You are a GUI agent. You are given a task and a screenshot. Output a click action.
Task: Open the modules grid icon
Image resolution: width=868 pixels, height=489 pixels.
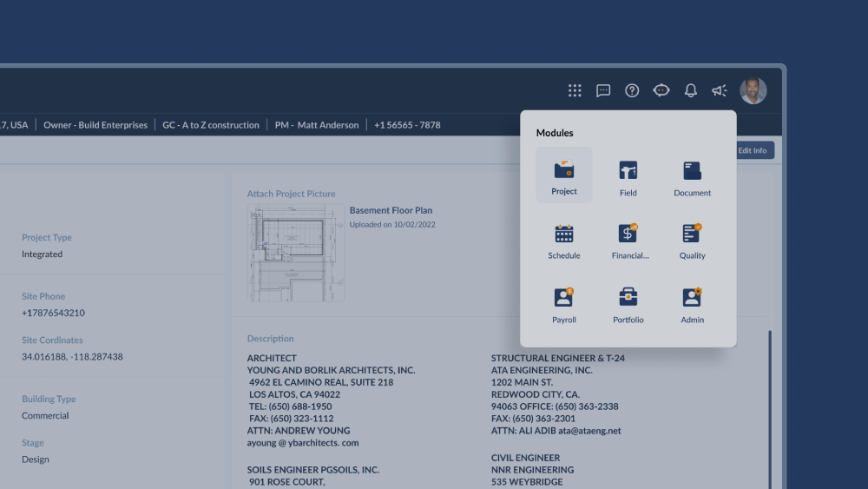[575, 90]
